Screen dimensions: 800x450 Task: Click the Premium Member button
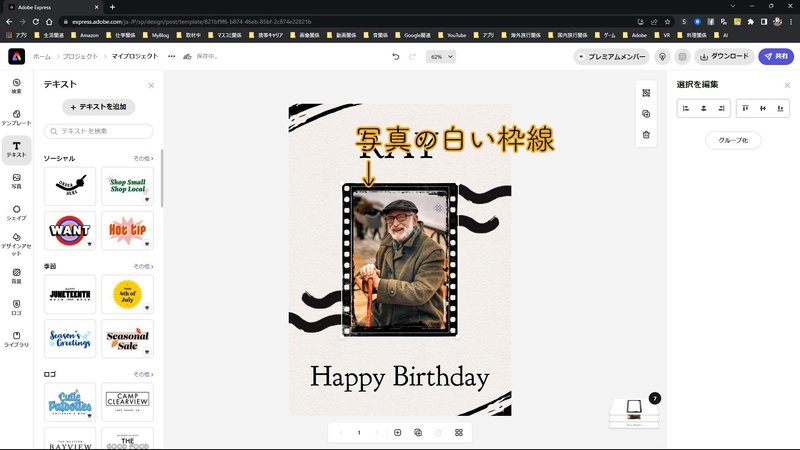tap(611, 57)
